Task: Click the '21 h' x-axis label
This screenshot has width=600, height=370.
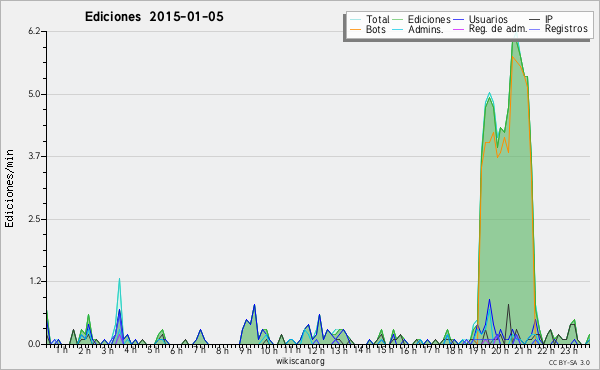Action: (x=522, y=350)
